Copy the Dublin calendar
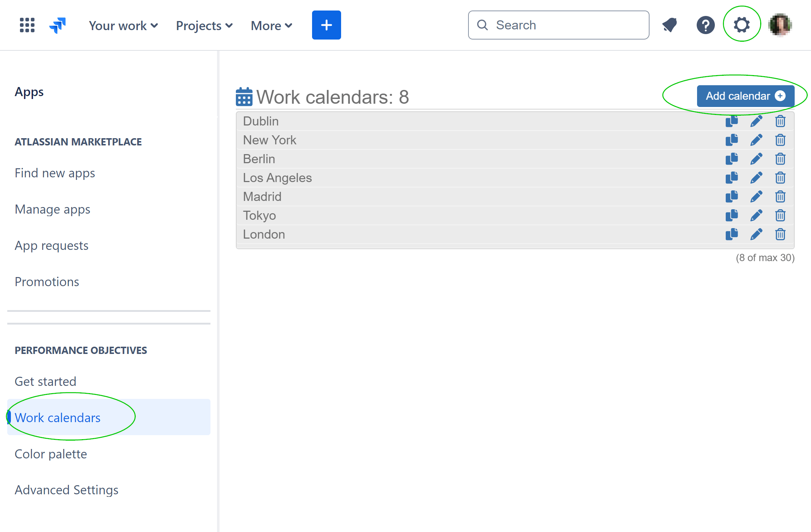The image size is (811, 532). tap(732, 121)
